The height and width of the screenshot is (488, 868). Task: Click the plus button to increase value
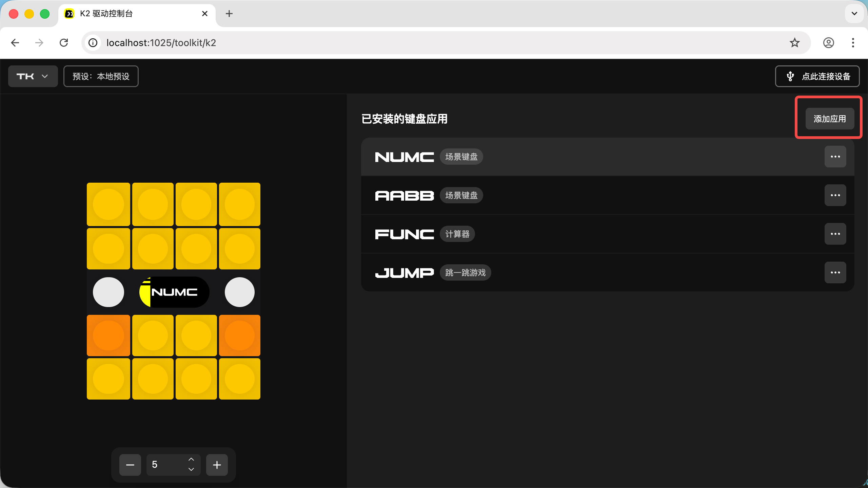coord(217,465)
